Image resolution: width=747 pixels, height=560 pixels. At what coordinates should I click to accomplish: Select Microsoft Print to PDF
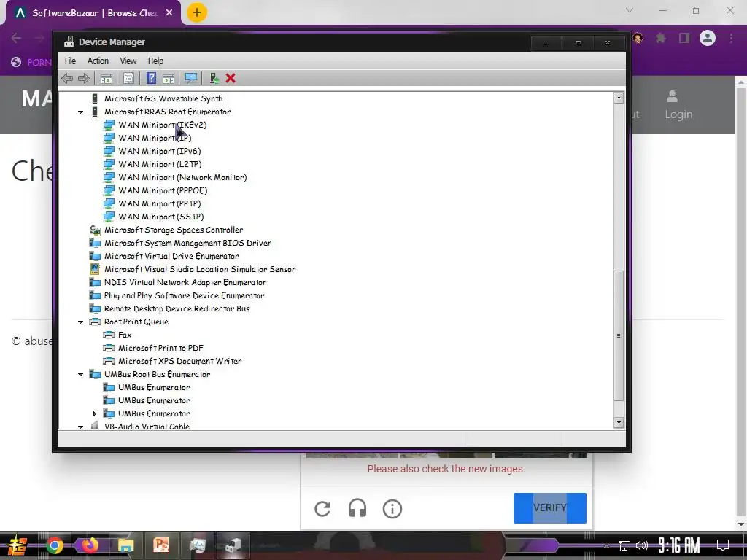(160, 348)
